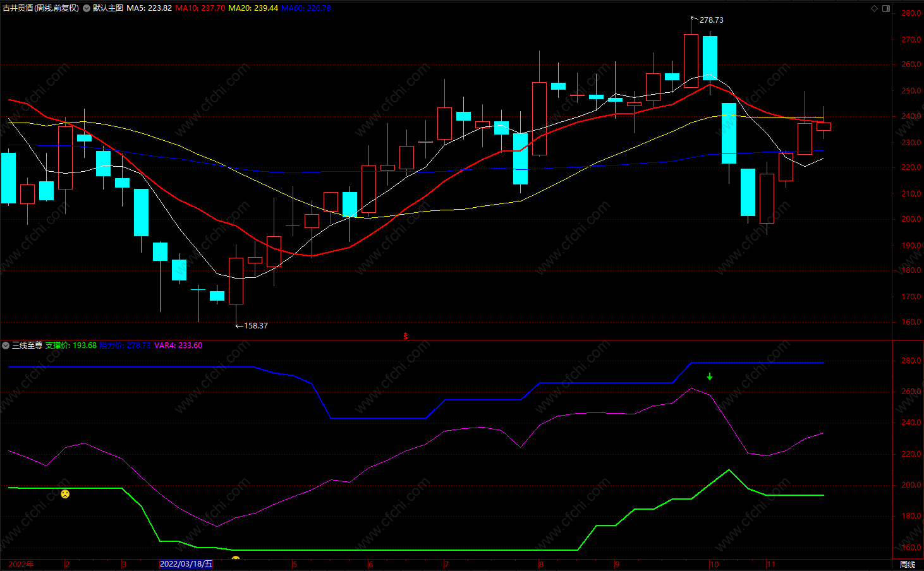Click month 6 on the time axis

370,565
